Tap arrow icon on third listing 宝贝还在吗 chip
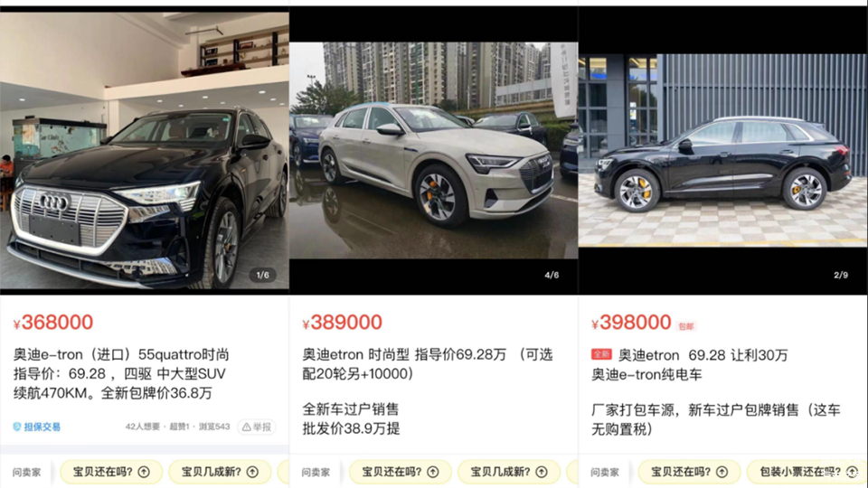 (x=722, y=472)
